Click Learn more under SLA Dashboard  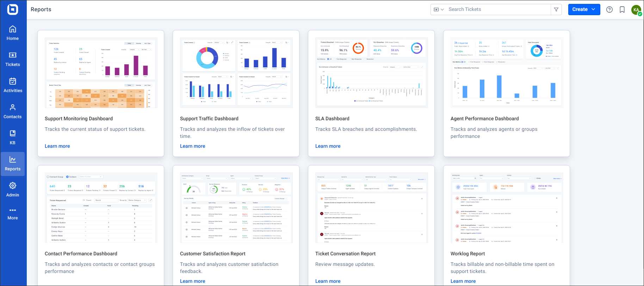click(x=328, y=146)
